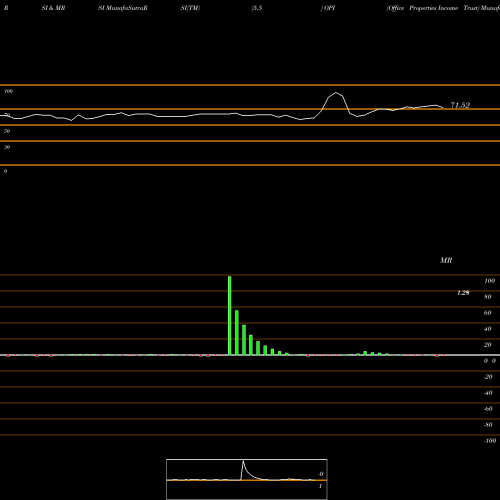Viewport: 500px width, 500px height.
Task: Click the -60 label on the MR axis
Action: click(x=488, y=409)
